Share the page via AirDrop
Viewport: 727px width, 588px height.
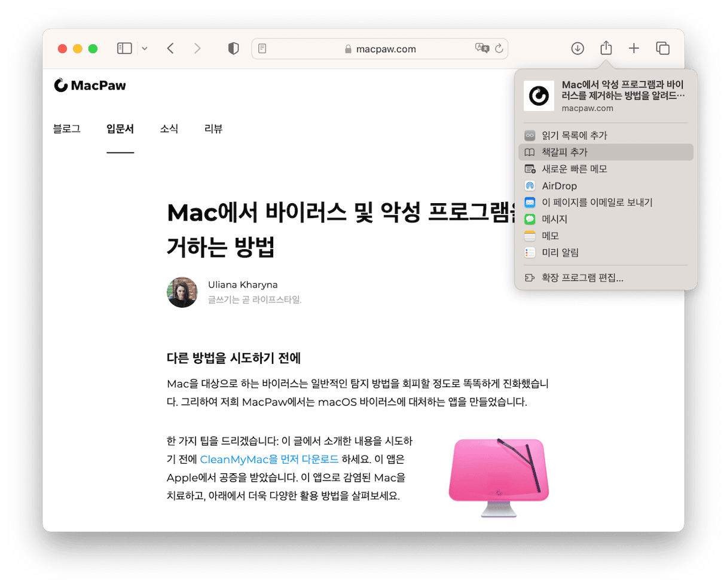point(606,186)
